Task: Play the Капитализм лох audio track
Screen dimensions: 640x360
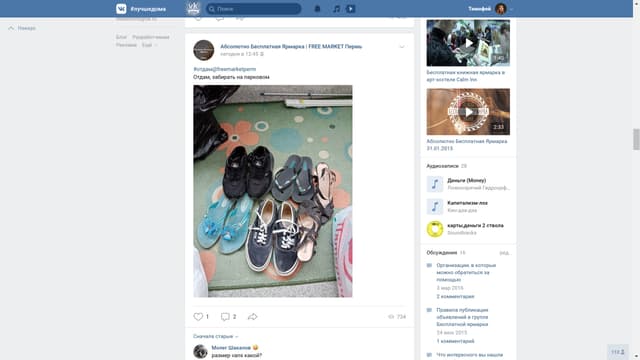Action: tap(435, 207)
